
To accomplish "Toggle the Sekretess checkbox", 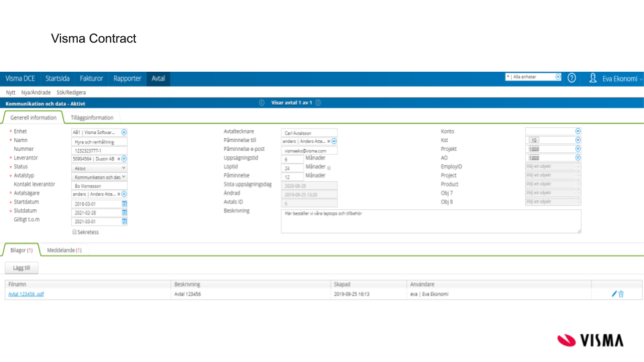I will [74, 232].
